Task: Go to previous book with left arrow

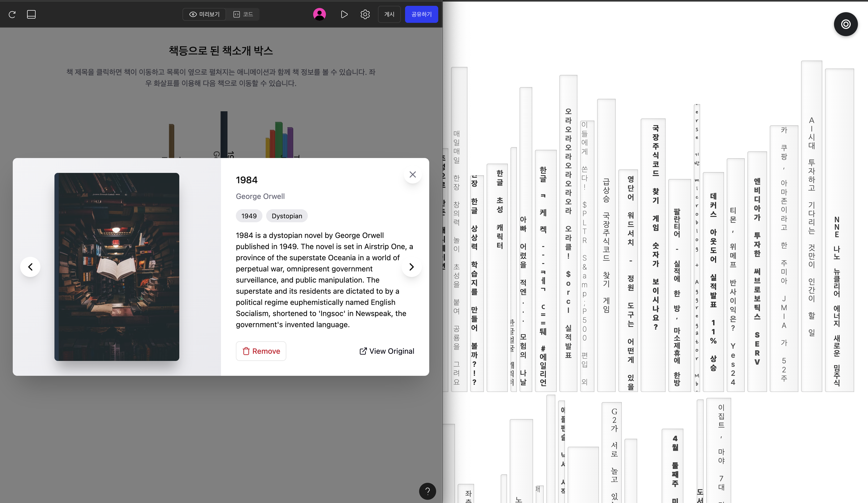Action: [x=30, y=267]
